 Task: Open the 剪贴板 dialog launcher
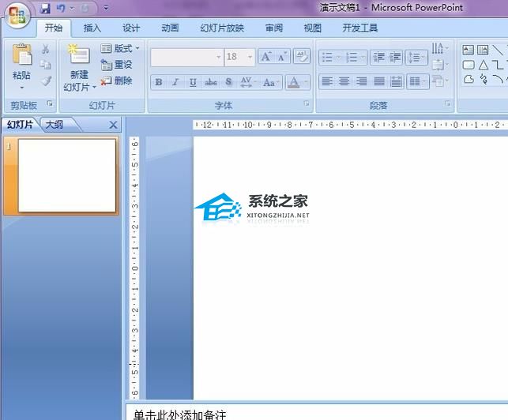coord(50,103)
